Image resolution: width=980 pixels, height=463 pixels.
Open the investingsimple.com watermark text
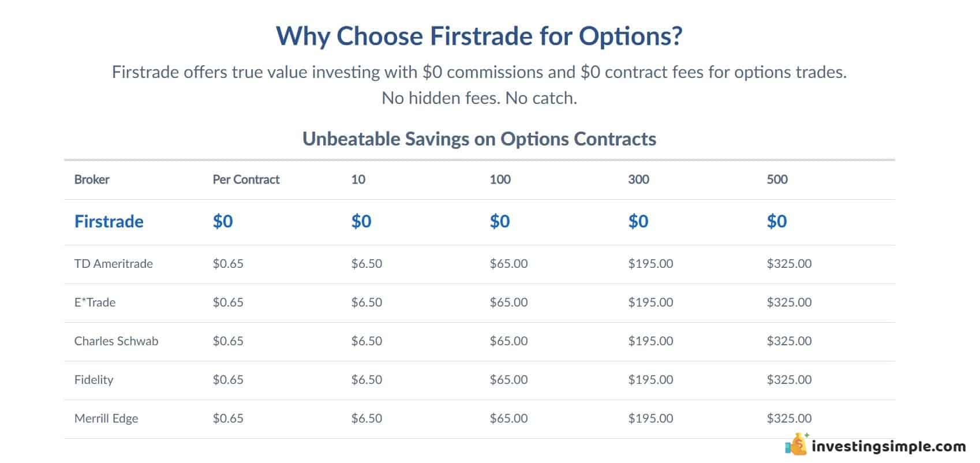coord(889,446)
